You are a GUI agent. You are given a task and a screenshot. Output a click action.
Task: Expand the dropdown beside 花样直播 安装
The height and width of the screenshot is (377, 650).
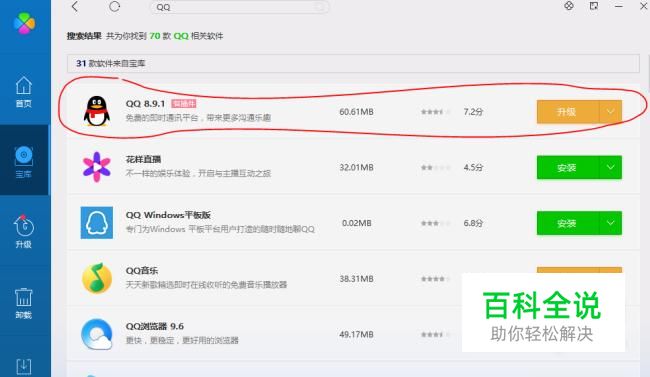pyautogui.click(x=610, y=168)
